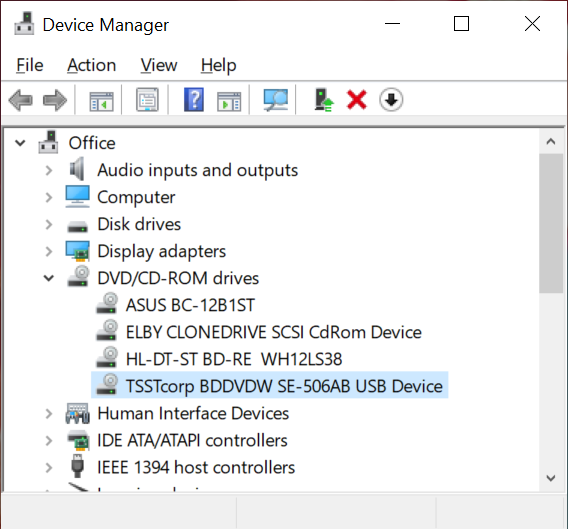The image size is (568, 529).
Task: Open the File menu
Action: [30, 65]
